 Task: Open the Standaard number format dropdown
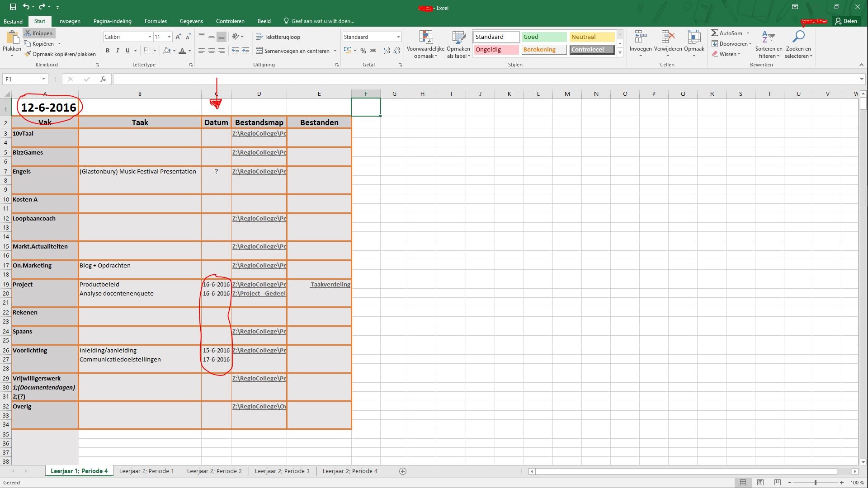click(398, 37)
